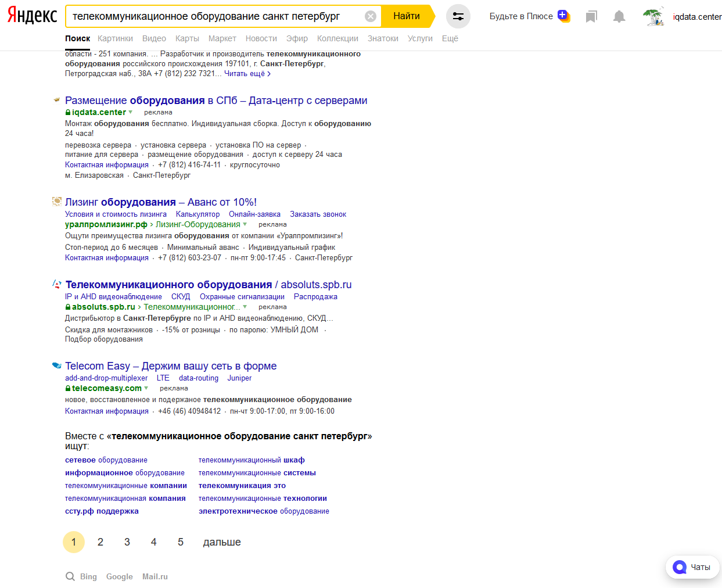Click the Найти search button

tap(407, 16)
